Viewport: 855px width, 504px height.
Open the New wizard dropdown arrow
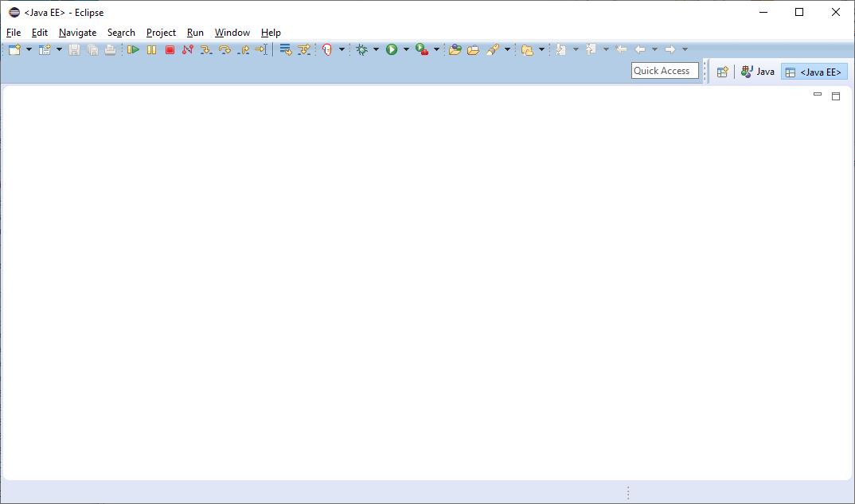click(29, 49)
